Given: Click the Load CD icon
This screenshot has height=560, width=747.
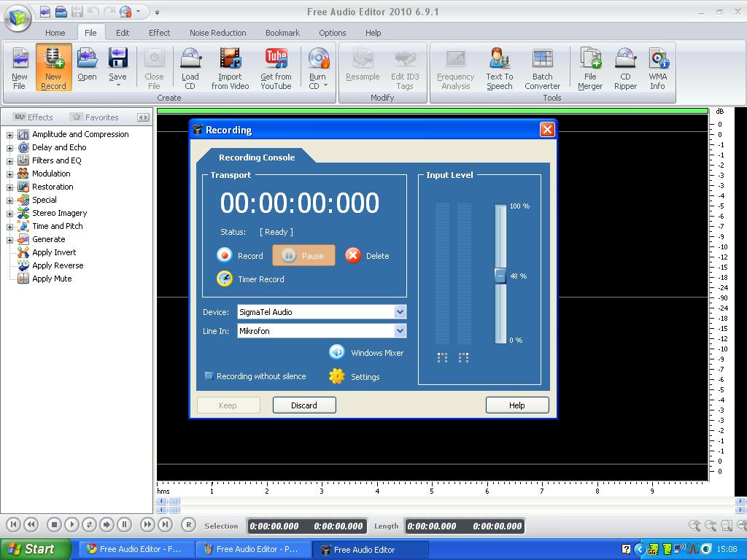Looking at the screenshot, I should (x=190, y=58).
